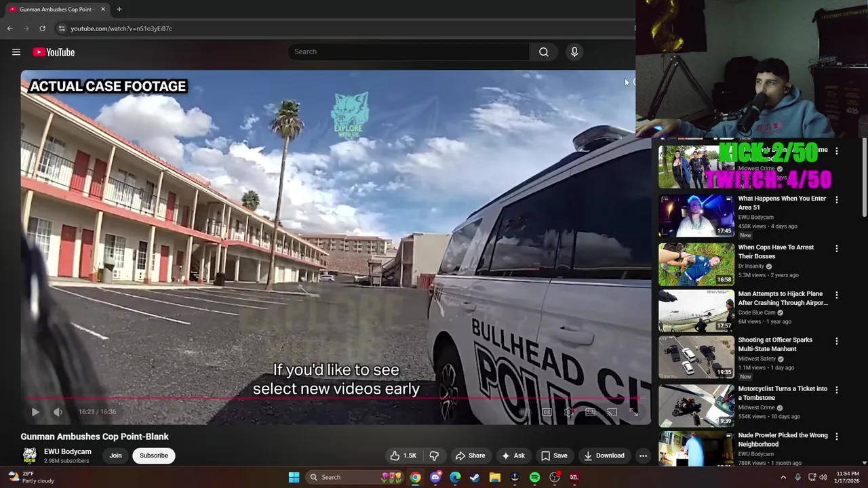
Task: Open options for 'Nude Prowler Picked the Wrong Neighborhood'
Action: coord(836,437)
